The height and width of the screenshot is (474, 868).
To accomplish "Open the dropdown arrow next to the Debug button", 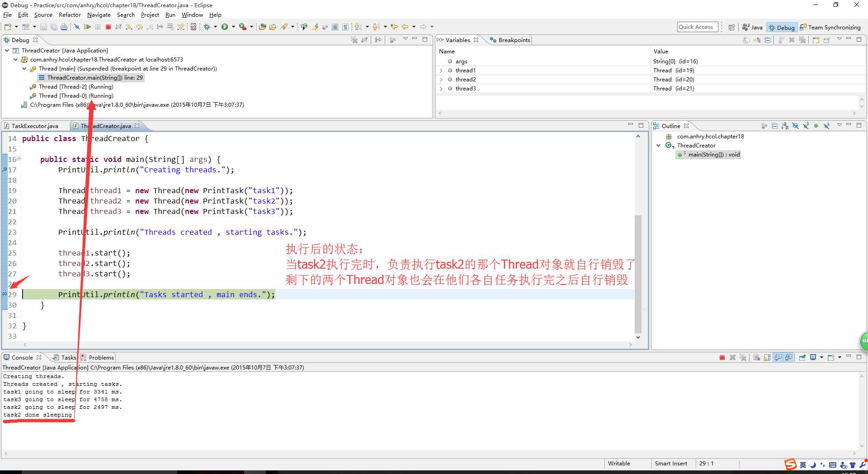I will tap(215, 27).
